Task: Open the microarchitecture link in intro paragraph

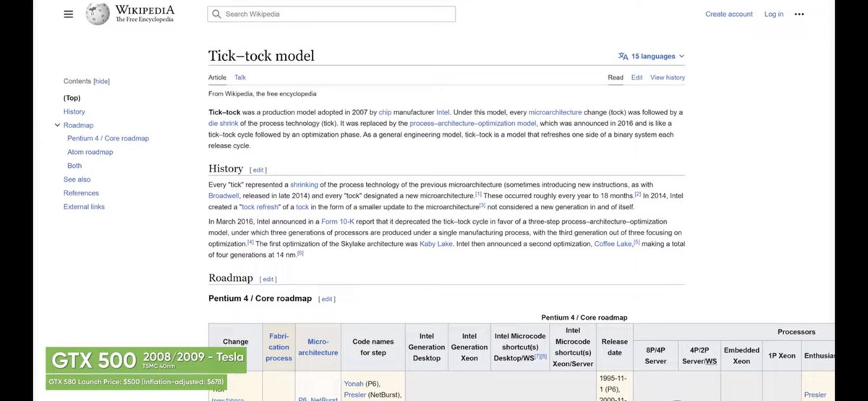Action: point(555,112)
